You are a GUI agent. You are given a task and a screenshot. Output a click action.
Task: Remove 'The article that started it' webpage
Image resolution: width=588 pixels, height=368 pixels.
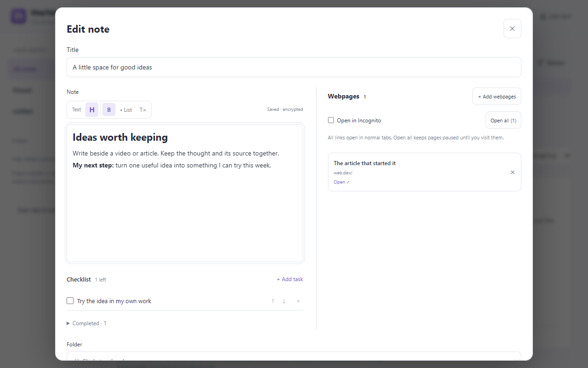click(513, 172)
